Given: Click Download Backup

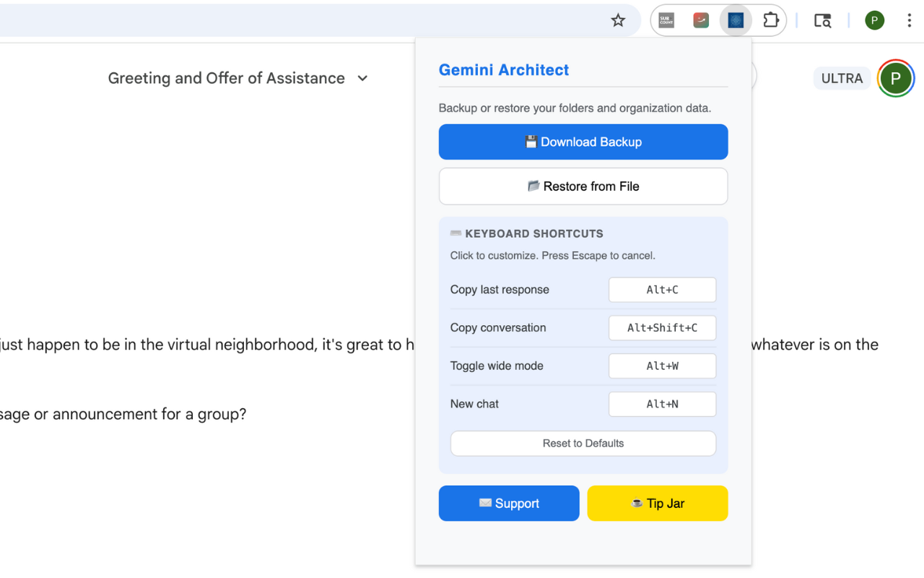Looking at the screenshot, I should (583, 142).
